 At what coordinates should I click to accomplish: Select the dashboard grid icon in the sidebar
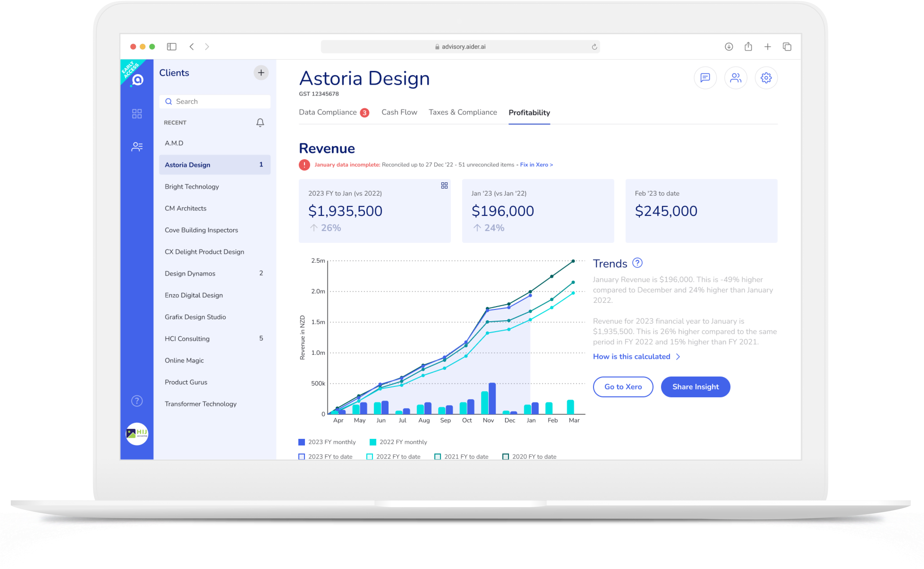137,113
